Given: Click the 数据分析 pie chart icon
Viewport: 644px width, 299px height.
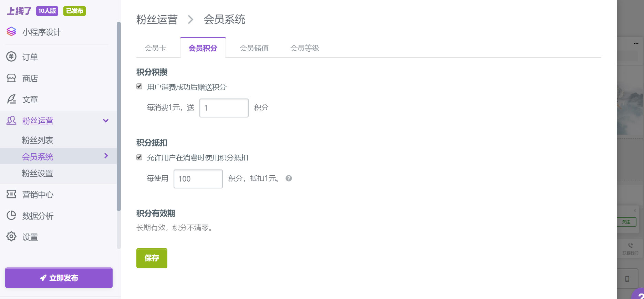Looking at the screenshot, I should (x=11, y=216).
